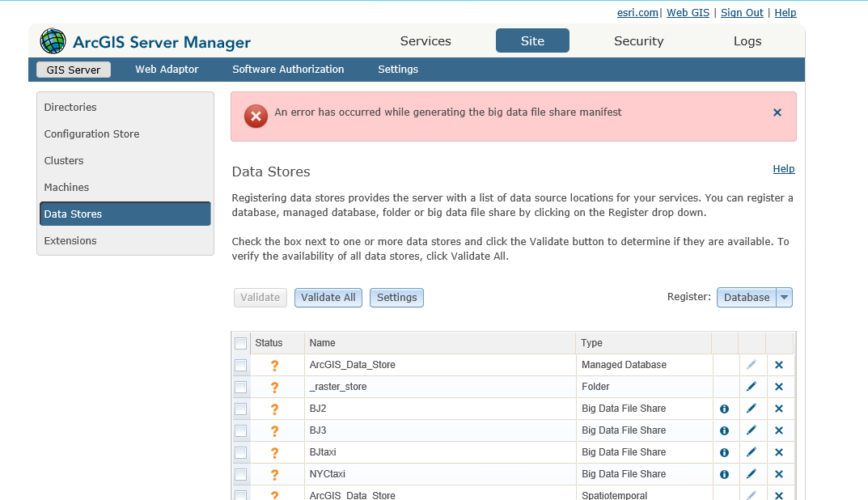
Task: Delete the BJ3 big data file share
Action: pyautogui.click(x=779, y=430)
